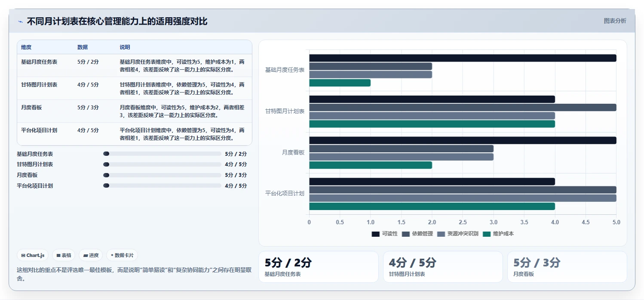Click the page title 不同月计划表在核心管理能力上的适用强度对比
The image size is (644, 300).
click(x=117, y=22)
